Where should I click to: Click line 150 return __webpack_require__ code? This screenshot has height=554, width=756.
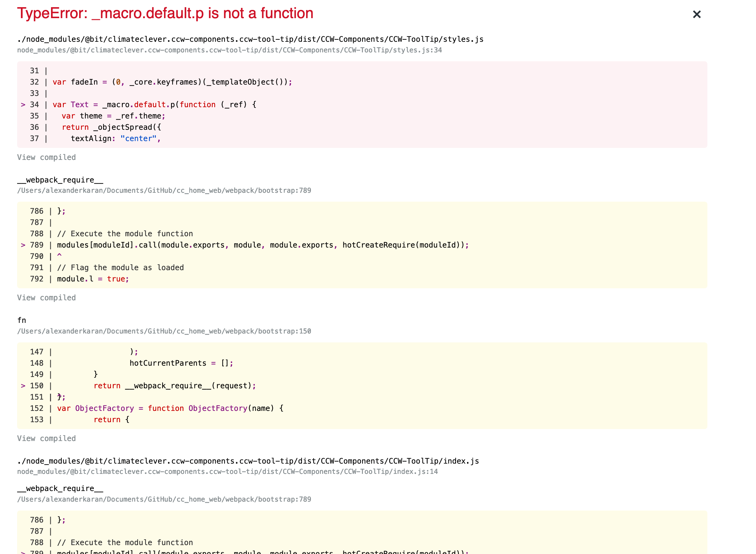175,386
